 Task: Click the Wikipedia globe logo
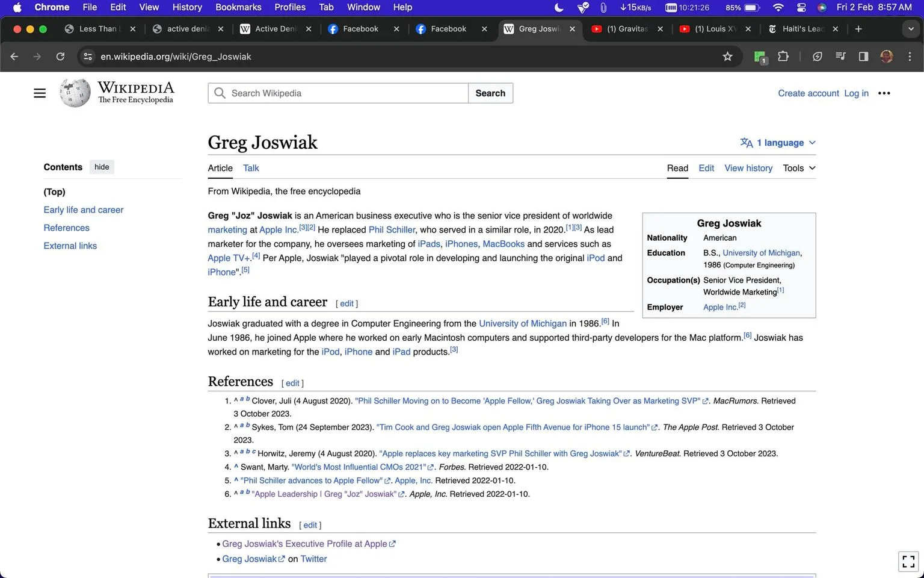[x=75, y=93]
